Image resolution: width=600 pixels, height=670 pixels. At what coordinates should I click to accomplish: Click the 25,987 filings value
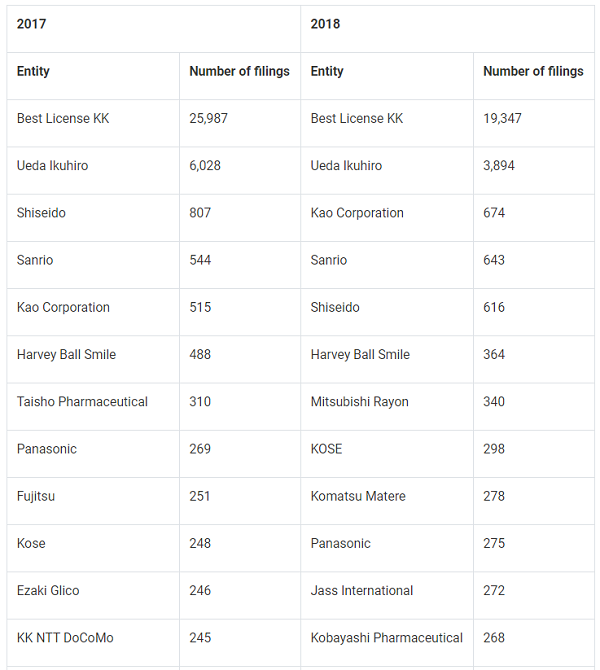pos(208,118)
